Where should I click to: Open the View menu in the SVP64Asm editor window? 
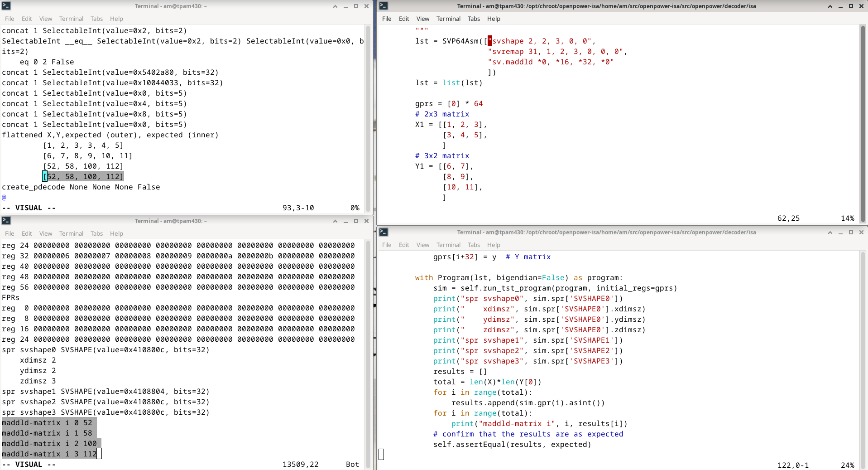pos(422,19)
